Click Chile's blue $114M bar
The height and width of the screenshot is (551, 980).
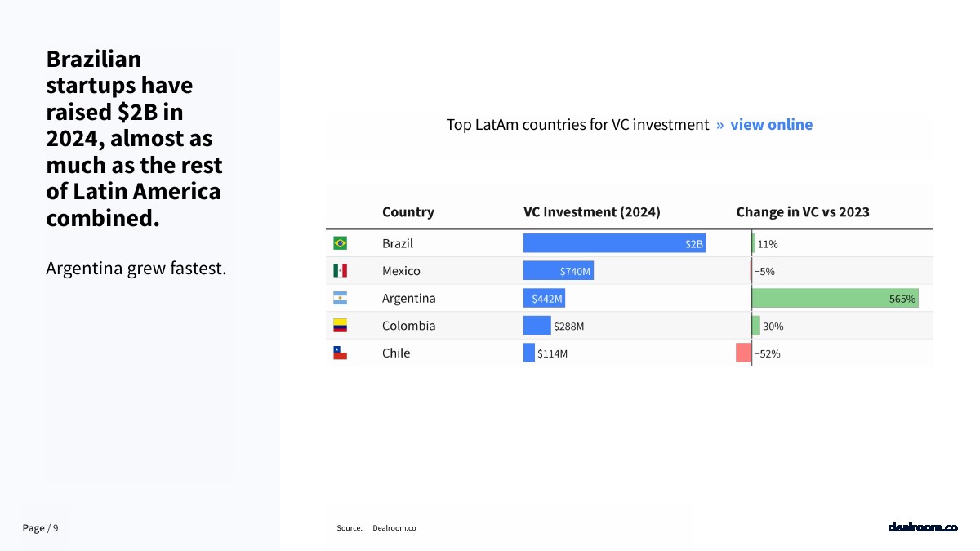tap(529, 353)
